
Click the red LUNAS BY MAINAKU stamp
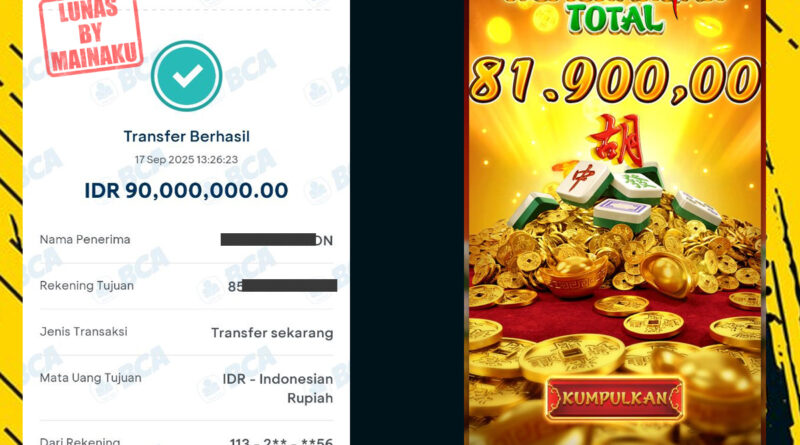coord(91,36)
